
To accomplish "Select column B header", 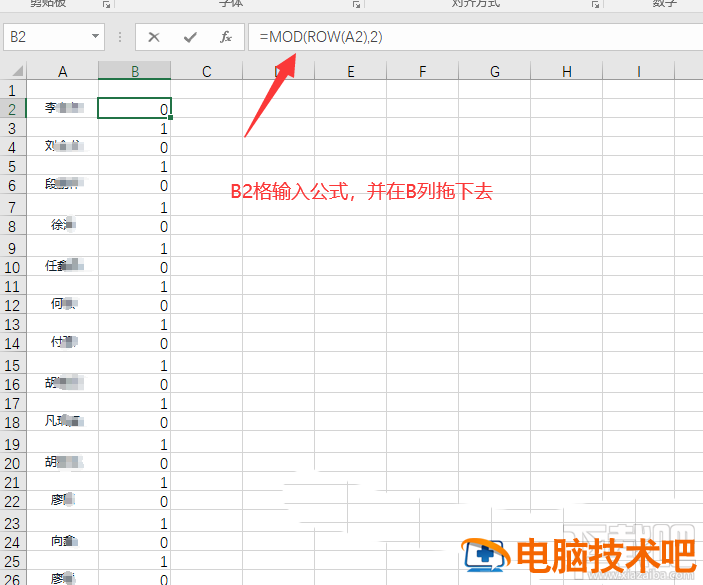I will 135,71.
